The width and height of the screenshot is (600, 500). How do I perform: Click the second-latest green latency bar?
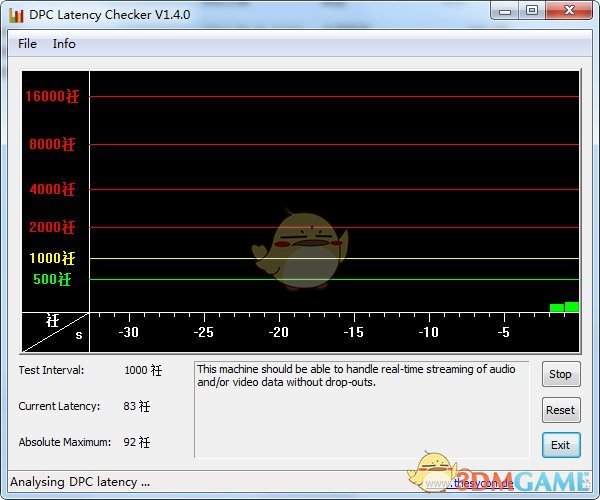click(557, 308)
